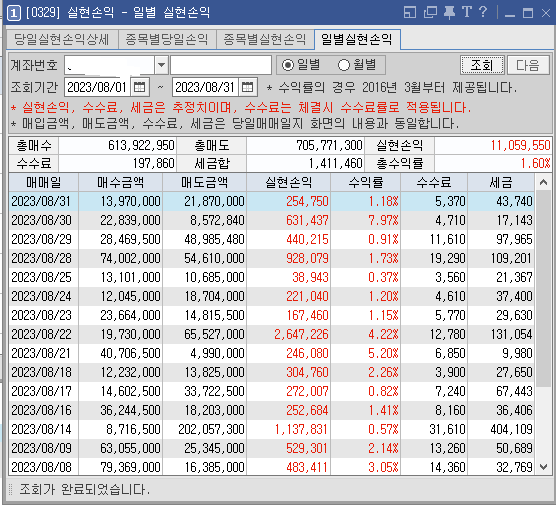Click the duplicate window icon in title bar
Image resolution: width=556 pixels, height=505 pixels.
click(x=430, y=13)
